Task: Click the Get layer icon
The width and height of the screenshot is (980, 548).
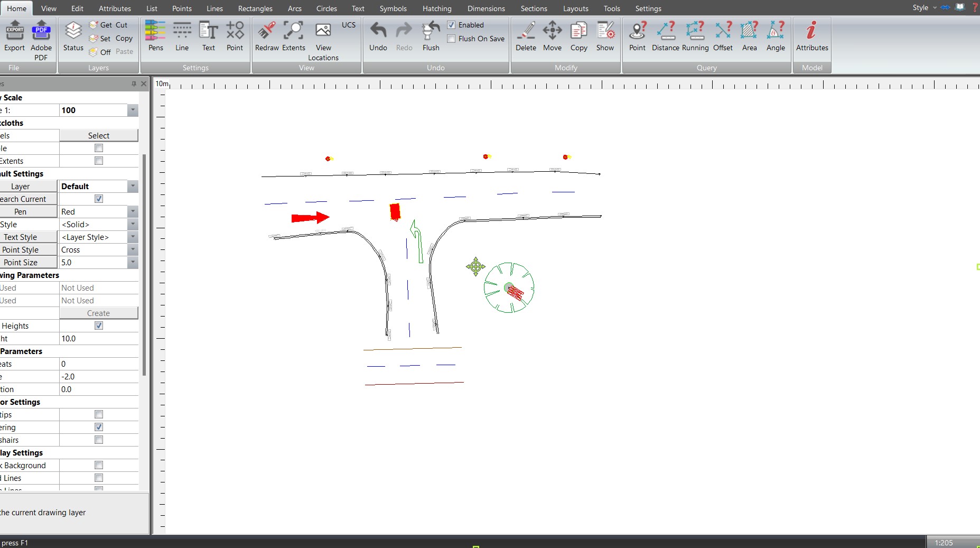Action: click(x=94, y=25)
